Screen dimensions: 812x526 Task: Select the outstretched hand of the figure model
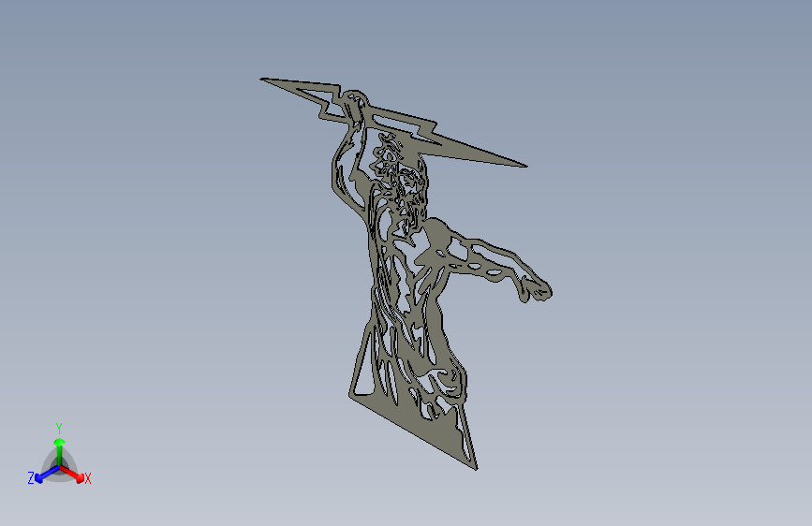pos(536,290)
